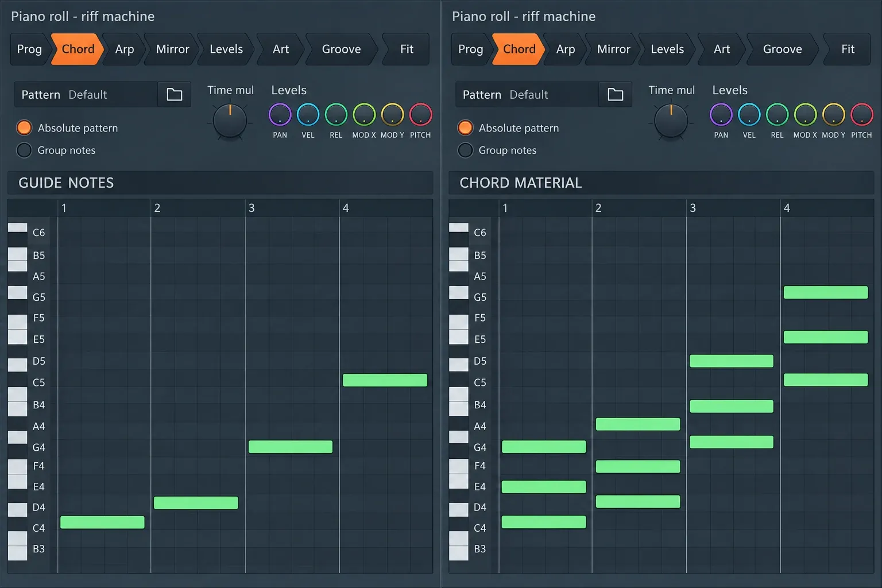Viewport: 882px width, 588px height.
Task: Adjust PAN knob in left panel
Action: pyautogui.click(x=280, y=115)
